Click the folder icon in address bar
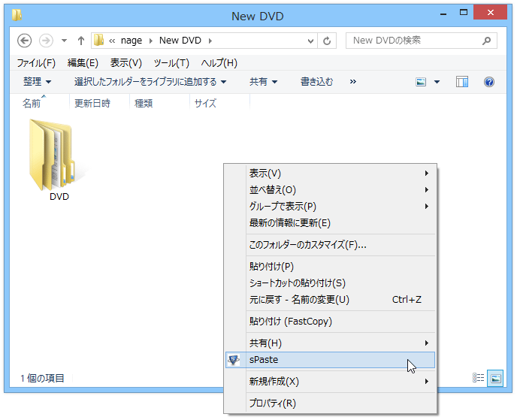Image resolution: width=517 pixels, height=420 pixels. click(x=98, y=41)
